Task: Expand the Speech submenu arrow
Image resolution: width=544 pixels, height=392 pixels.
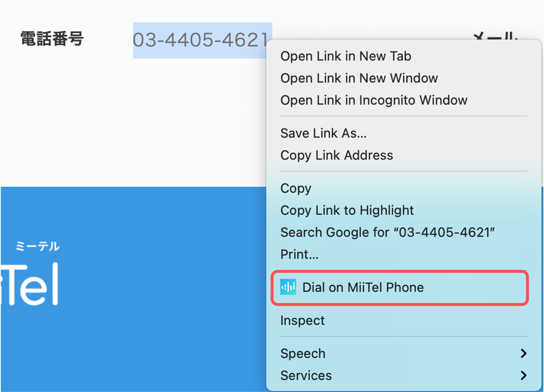Action: coord(523,354)
